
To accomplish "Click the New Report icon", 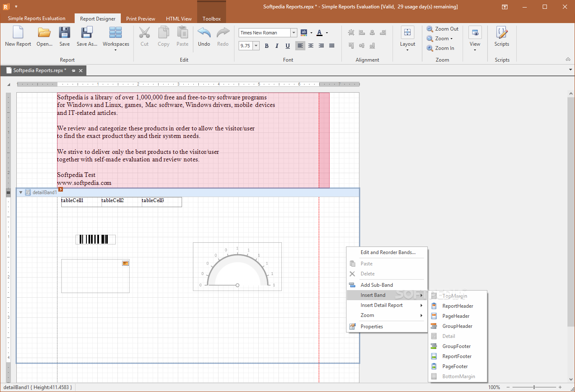I will pos(18,33).
